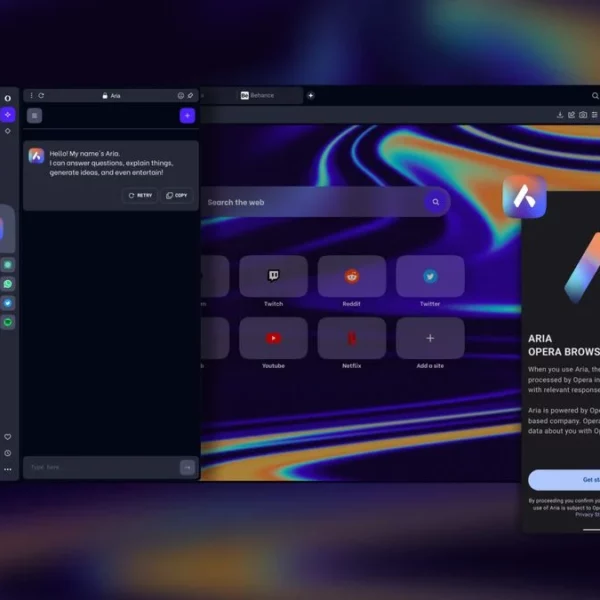Open the history clock icon in sidebar
The image size is (600, 600).
click(8, 453)
